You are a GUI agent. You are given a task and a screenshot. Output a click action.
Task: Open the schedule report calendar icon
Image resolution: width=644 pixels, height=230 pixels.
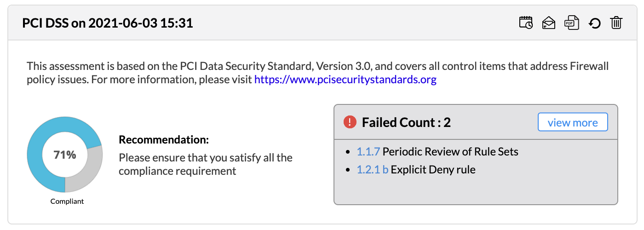coord(526,23)
